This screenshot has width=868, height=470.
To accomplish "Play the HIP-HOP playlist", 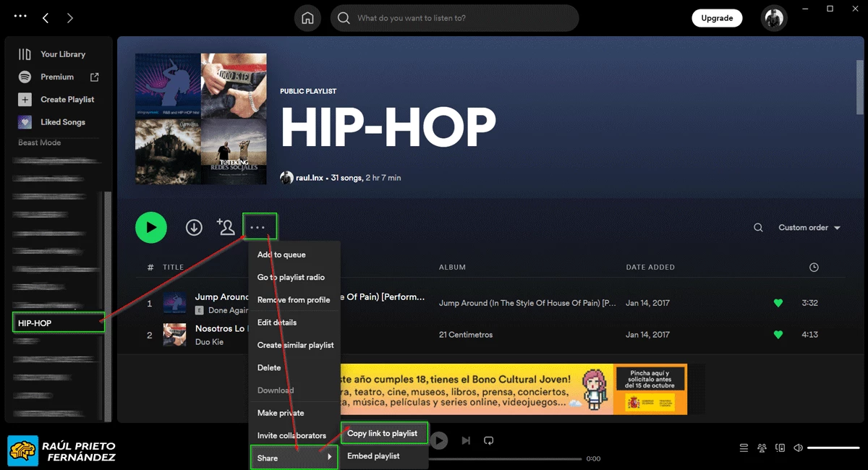I will pos(151,227).
